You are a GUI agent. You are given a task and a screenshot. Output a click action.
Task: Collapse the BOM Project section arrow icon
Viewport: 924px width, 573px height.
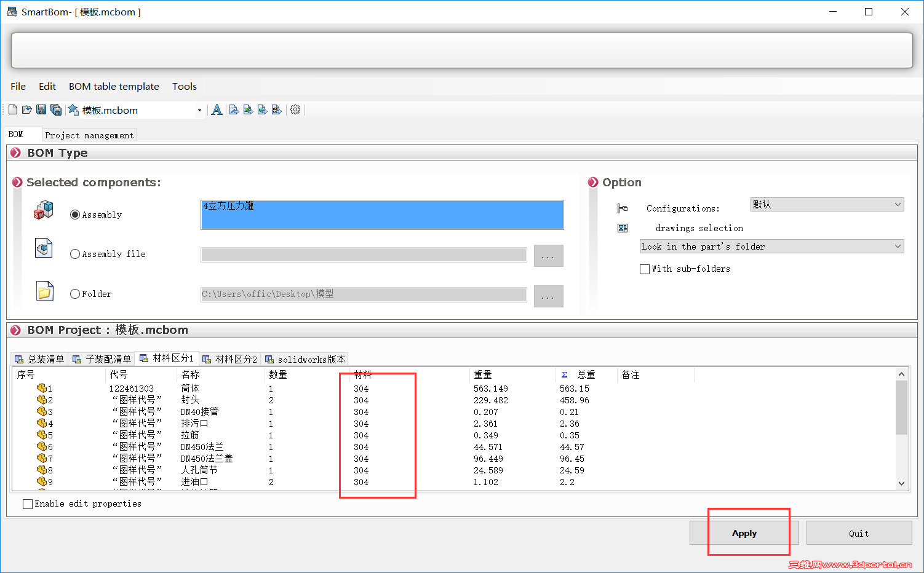[x=15, y=330]
